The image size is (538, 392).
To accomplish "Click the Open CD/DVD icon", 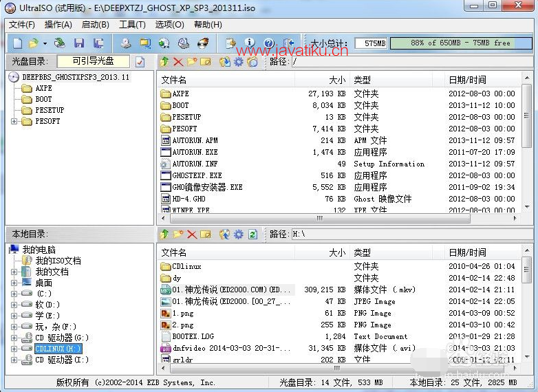I will tap(59, 43).
